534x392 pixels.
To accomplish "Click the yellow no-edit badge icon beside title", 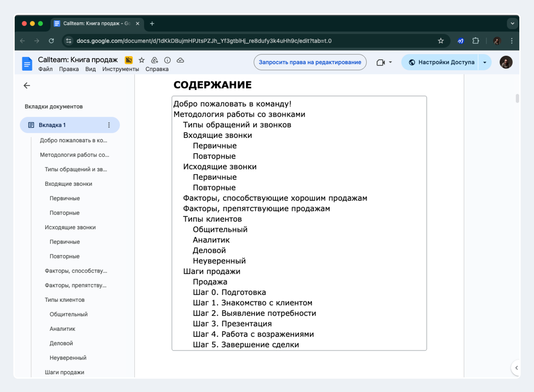I will pos(129,60).
